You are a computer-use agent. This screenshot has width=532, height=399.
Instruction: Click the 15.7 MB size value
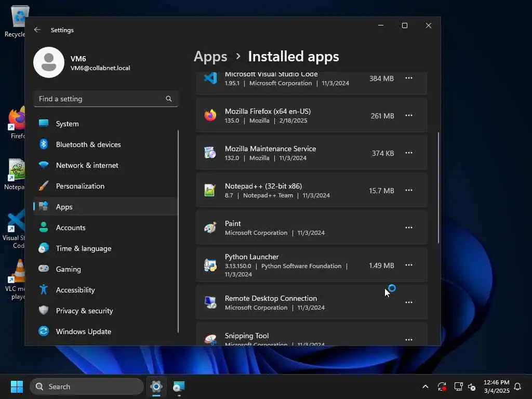coord(381,191)
